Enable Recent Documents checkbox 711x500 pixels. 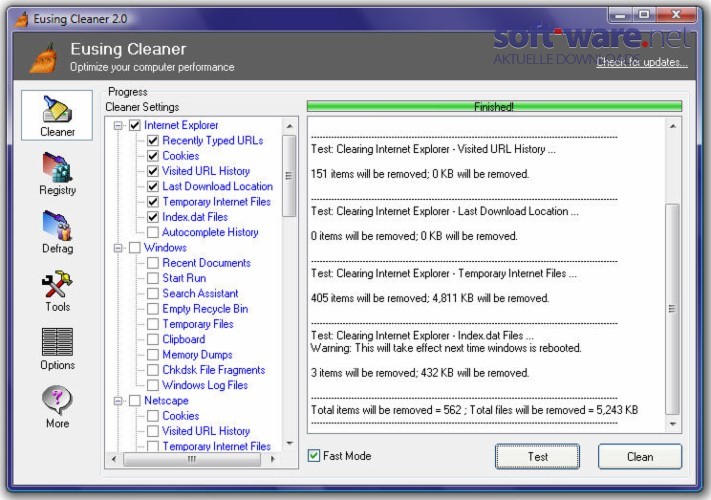point(153,263)
